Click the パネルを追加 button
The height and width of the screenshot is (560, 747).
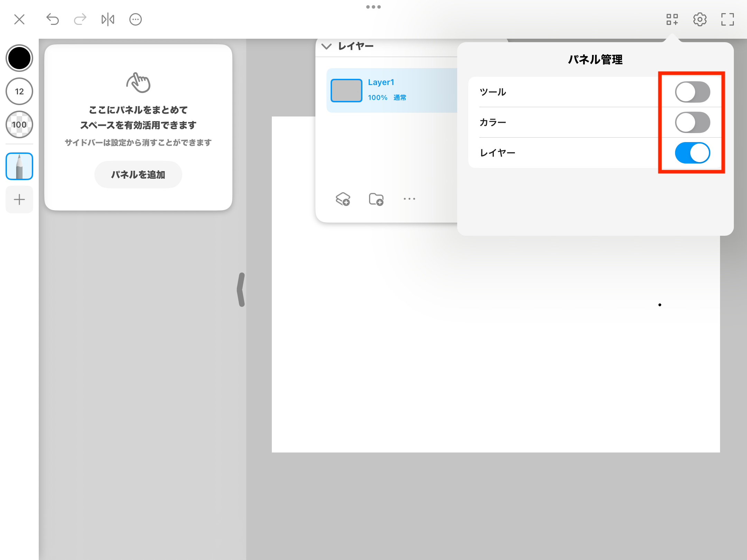[138, 175]
